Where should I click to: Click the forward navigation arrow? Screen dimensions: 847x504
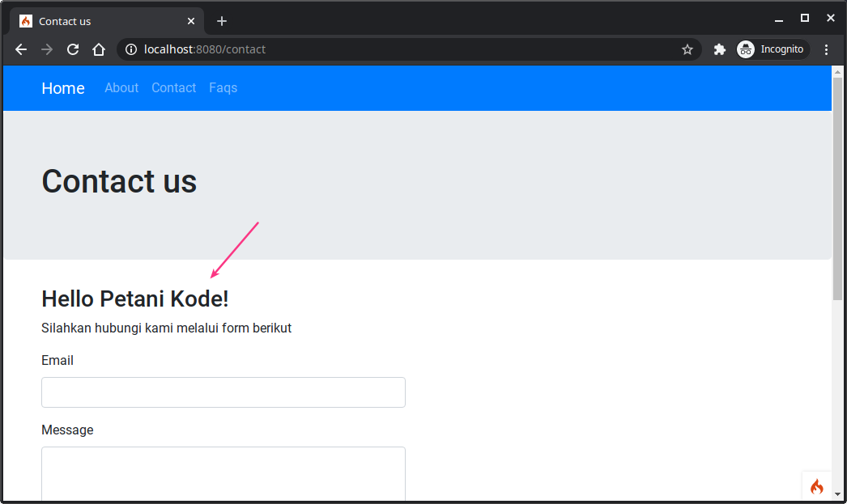[x=46, y=49]
